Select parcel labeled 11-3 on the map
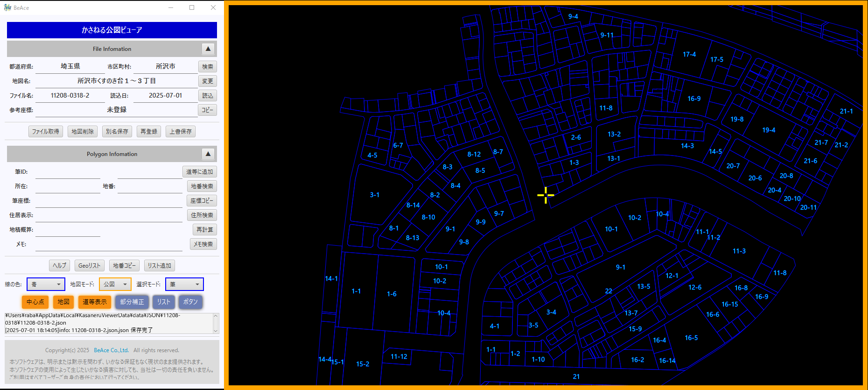Screen dimensions: 868x390 click(739, 251)
